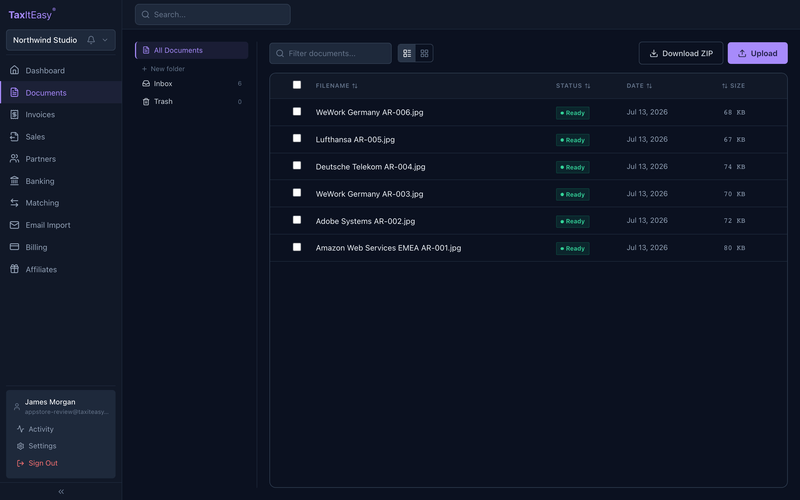800x500 pixels.
Task: Check Adobe Systems AR-002.jpg checkbox
Action: coord(297,220)
